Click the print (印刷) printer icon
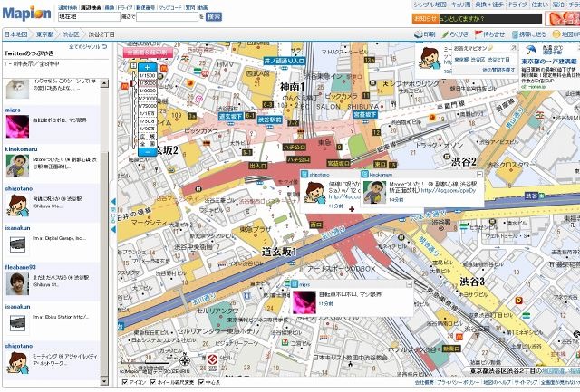 [419, 34]
